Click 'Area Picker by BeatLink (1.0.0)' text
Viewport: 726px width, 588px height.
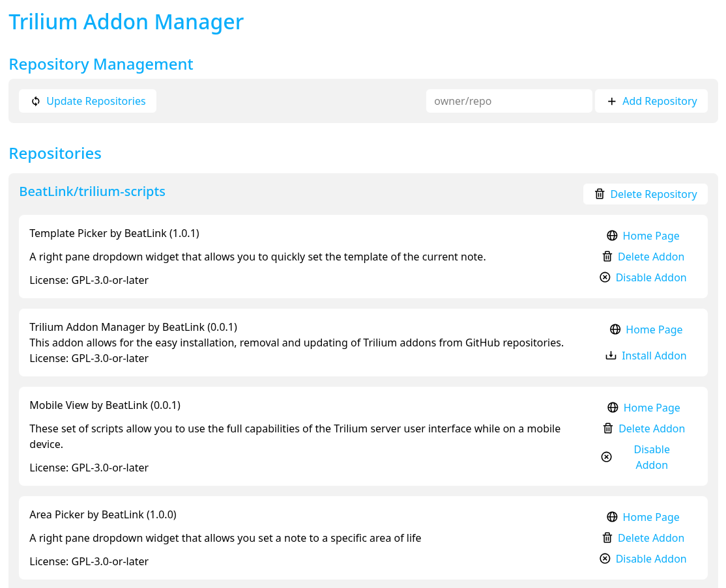click(x=103, y=514)
